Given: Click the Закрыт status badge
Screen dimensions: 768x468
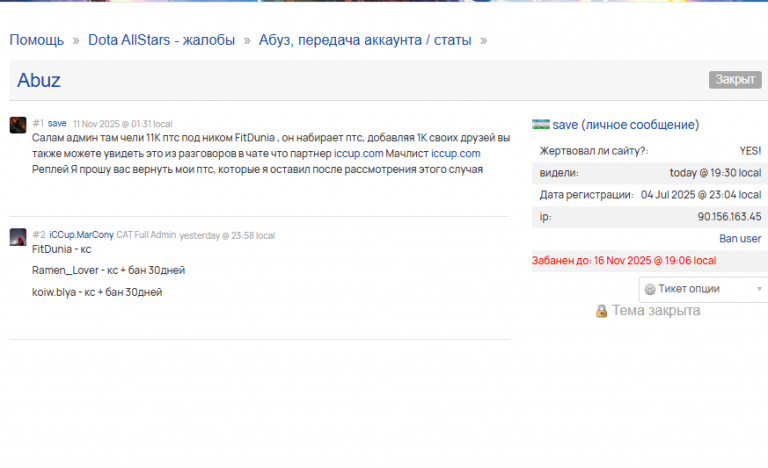Looking at the screenshot, I should coord(735,79).
